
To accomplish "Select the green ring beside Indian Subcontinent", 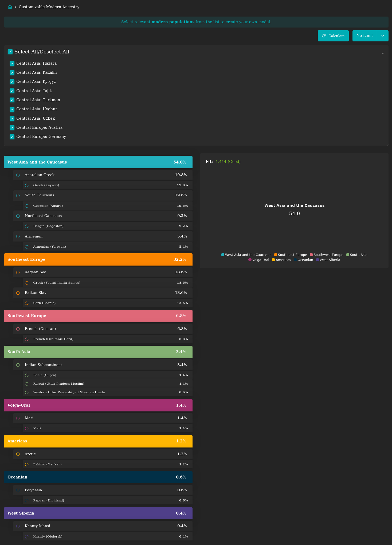I will [18, 365].
